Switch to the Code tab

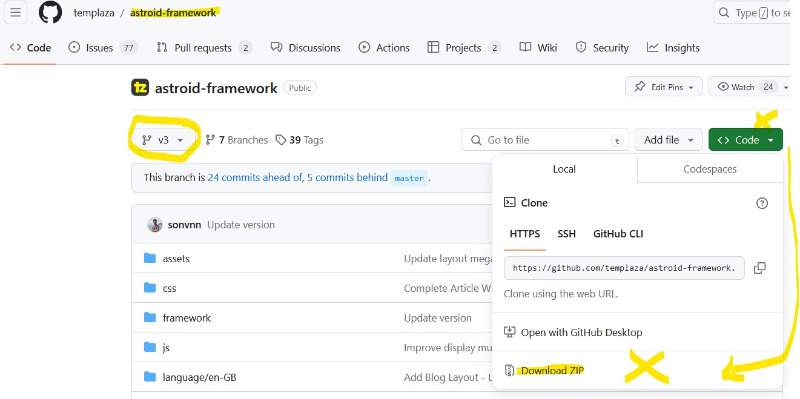(31, 48)
